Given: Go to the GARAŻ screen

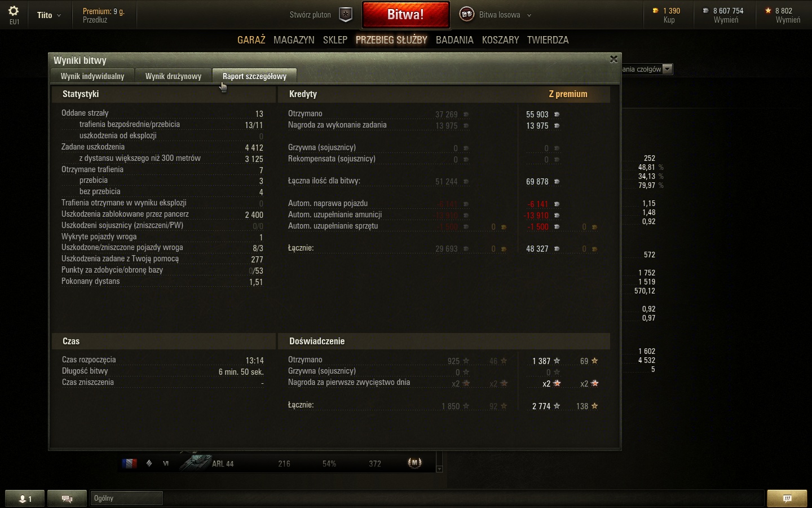Looking at the screenshot, I should click(251, 40).
